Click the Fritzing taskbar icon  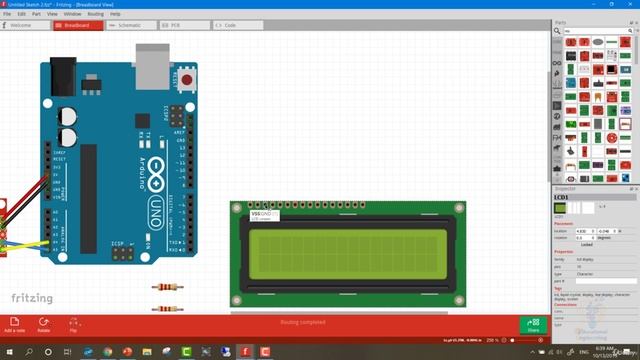tap(245, 352)
